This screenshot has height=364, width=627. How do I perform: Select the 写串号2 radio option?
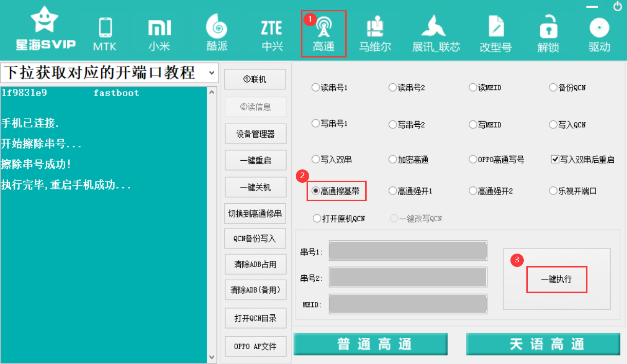pyautogui.click(x=407, y=124)
